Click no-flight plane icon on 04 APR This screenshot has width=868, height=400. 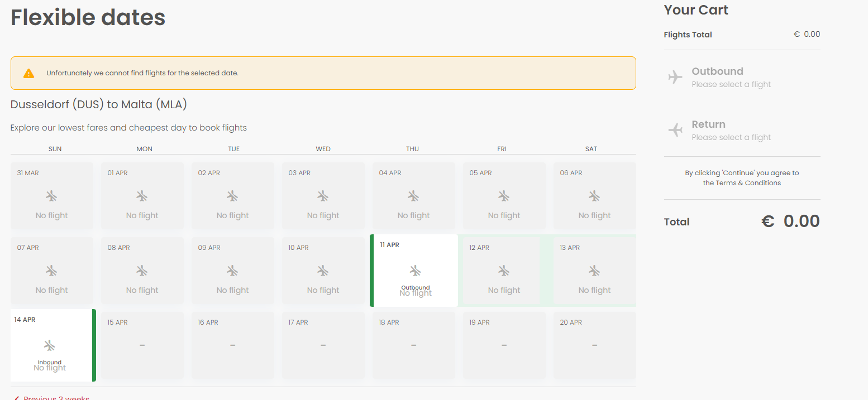tap(413, 196)
